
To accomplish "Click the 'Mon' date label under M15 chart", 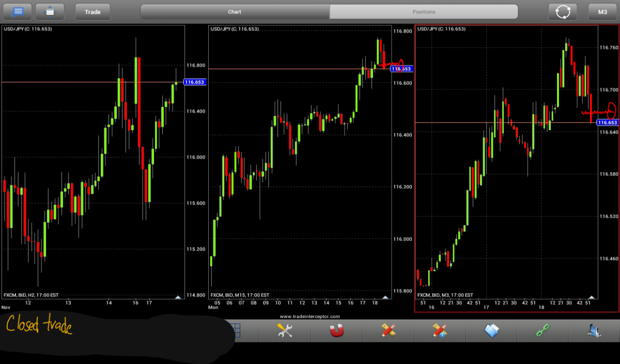I will point(213,307).
